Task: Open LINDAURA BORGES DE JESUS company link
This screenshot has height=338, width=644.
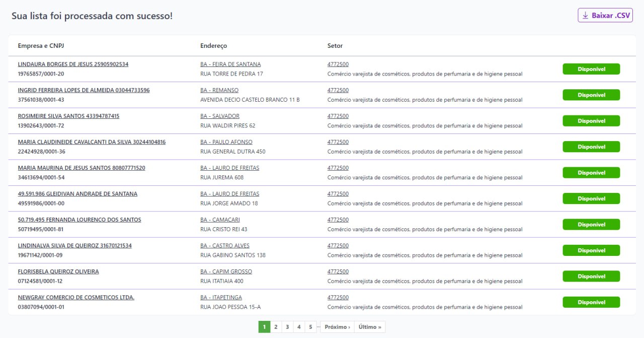Action: coord(73,64)
